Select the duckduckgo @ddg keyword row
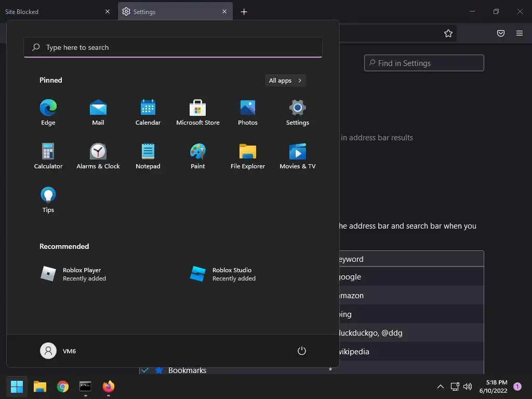Screen dimensions: 532x399 (x=411, y=333)
